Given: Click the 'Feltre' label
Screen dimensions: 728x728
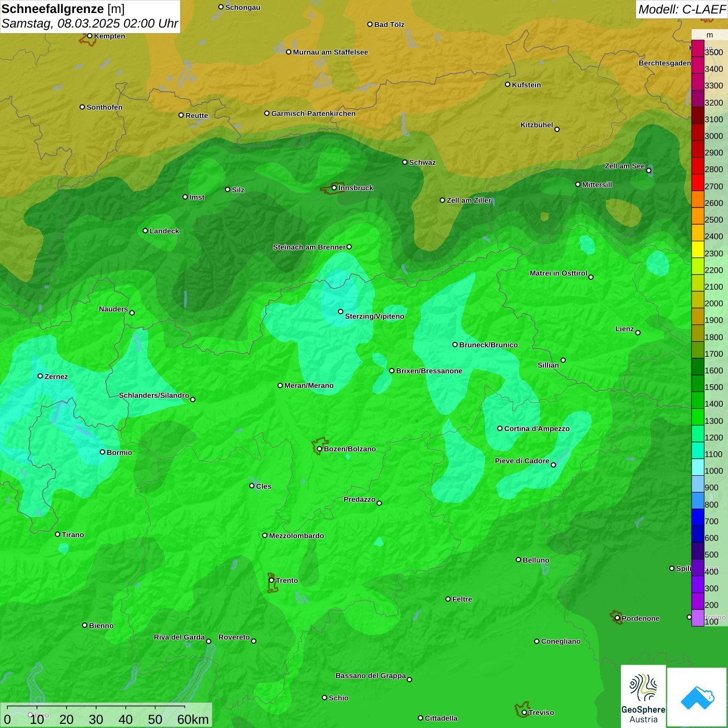Looking at the screenshot, I should point(462,599).
